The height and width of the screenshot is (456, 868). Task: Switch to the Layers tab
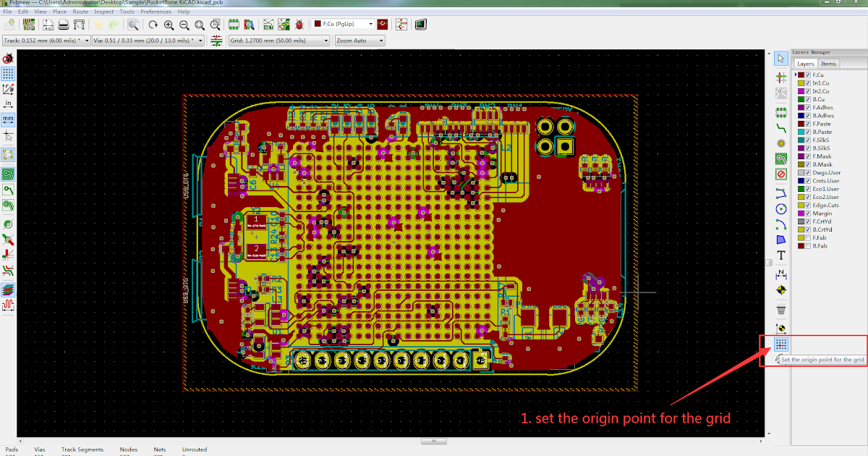coord(805,64)
